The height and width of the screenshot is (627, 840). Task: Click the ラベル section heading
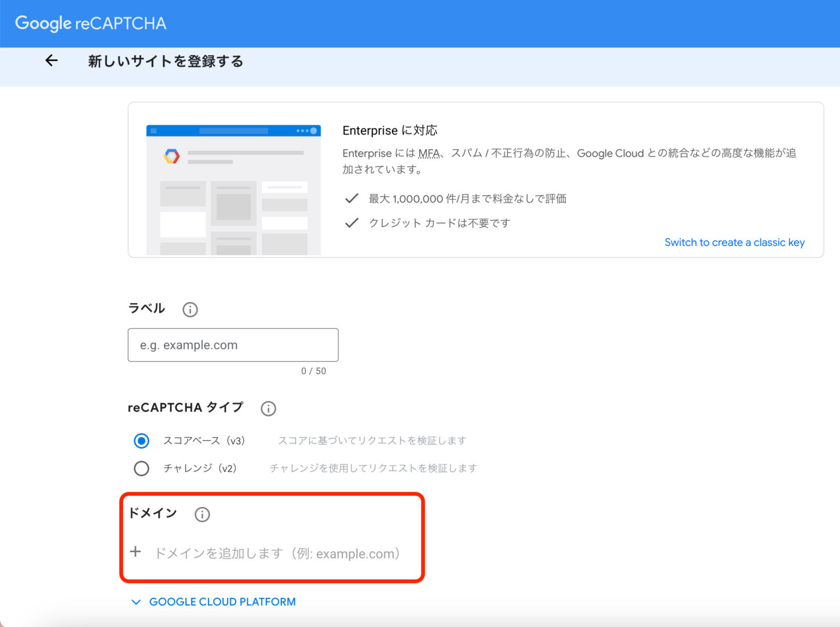[146, 308]
